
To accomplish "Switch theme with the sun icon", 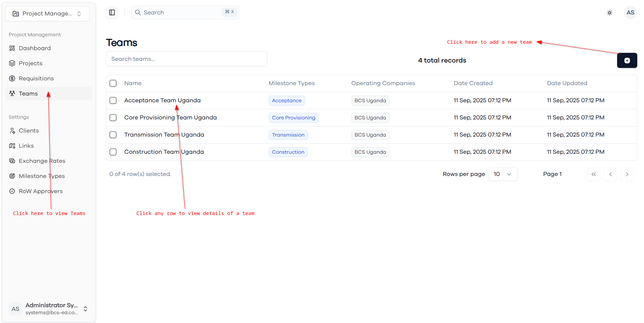I will (x=610, y=13).
